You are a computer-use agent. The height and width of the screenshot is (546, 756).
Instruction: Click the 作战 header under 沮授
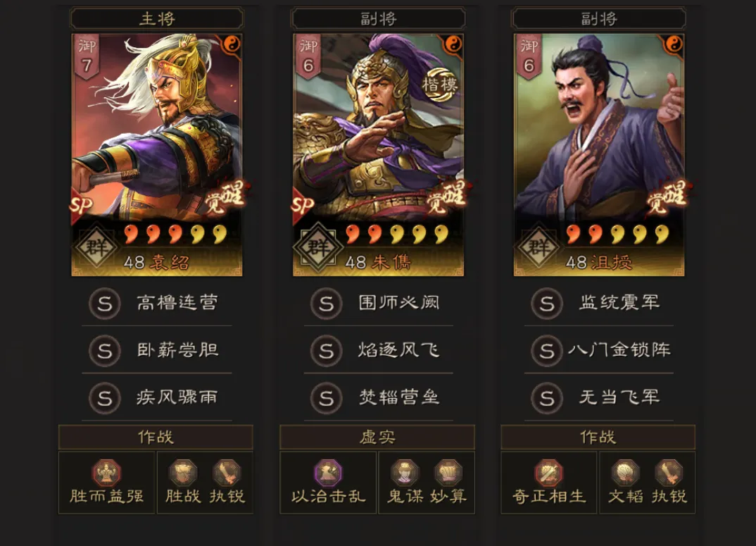pyautogui.click(x=598, y=437)
